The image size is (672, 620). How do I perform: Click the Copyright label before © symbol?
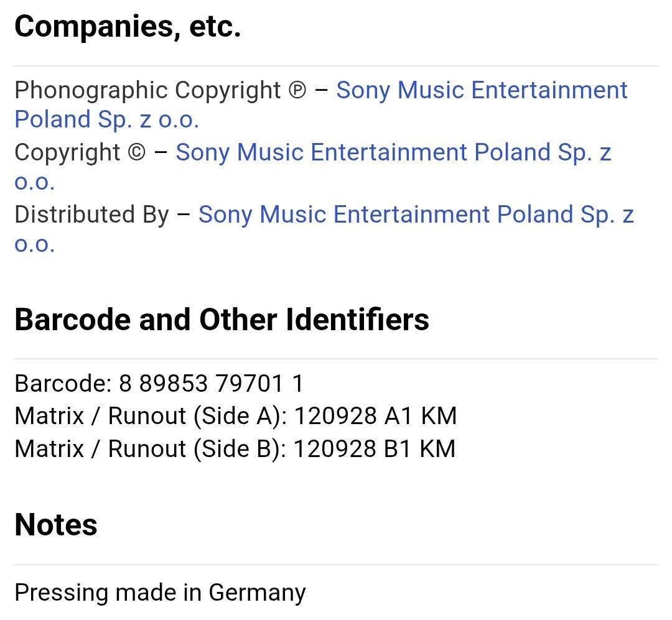pos(67,152)
